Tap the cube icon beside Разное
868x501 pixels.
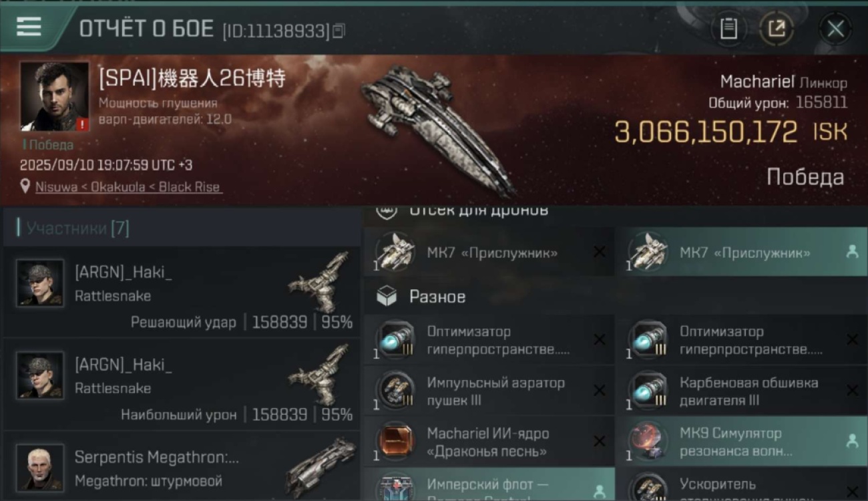(x=387, y=297)
